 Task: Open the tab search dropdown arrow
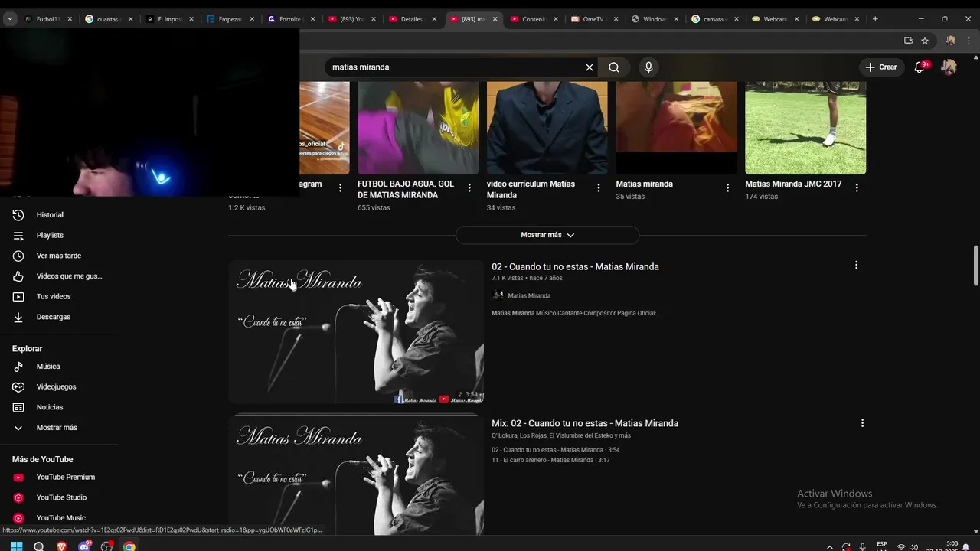9,19
